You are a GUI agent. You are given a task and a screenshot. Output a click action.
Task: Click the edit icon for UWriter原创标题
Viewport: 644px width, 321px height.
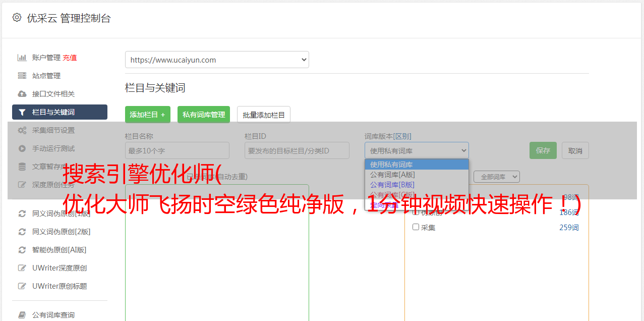pyautogui.click(x=22, y=286)
